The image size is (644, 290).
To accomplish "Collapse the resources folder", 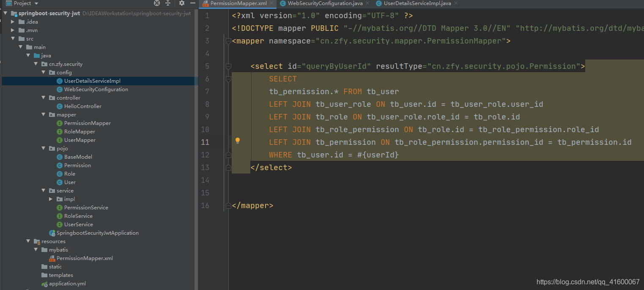I will [28, 241].
